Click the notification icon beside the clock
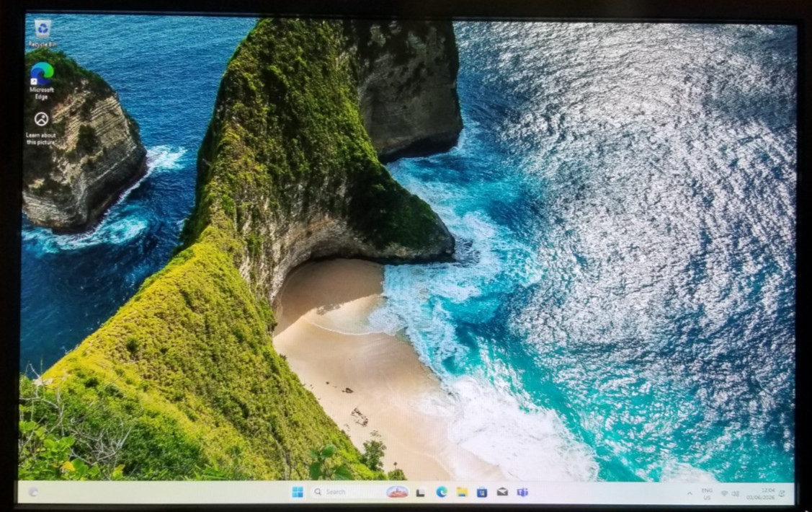The width and height of the screenshot is (812, 512). (782, 494)
